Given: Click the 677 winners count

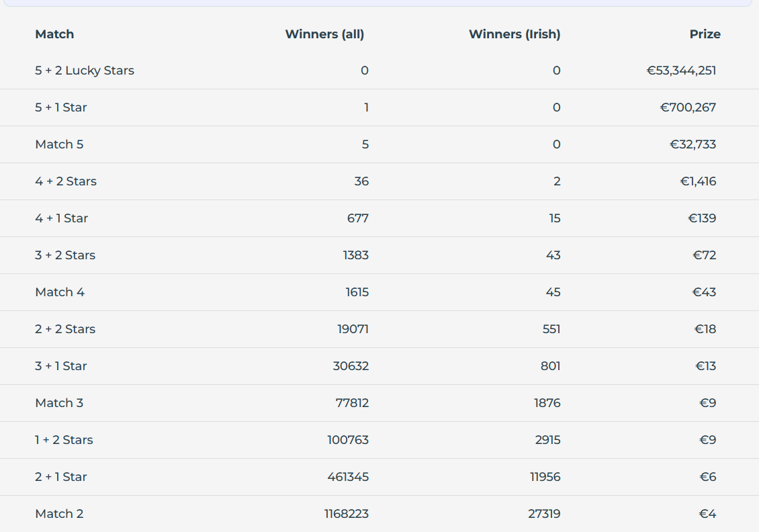Looking at the screenshot, I should [x=357, y=218].
